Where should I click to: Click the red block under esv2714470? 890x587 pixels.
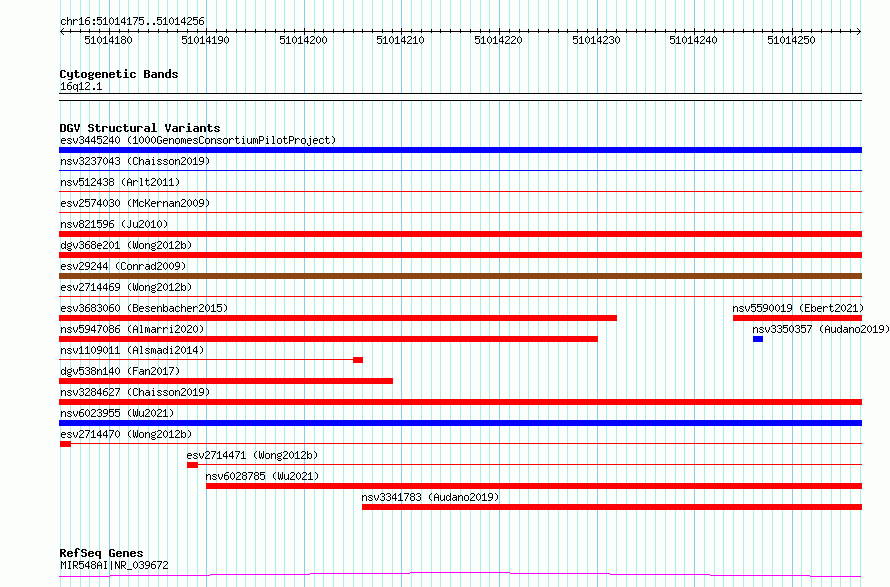[x=65, y=444]
